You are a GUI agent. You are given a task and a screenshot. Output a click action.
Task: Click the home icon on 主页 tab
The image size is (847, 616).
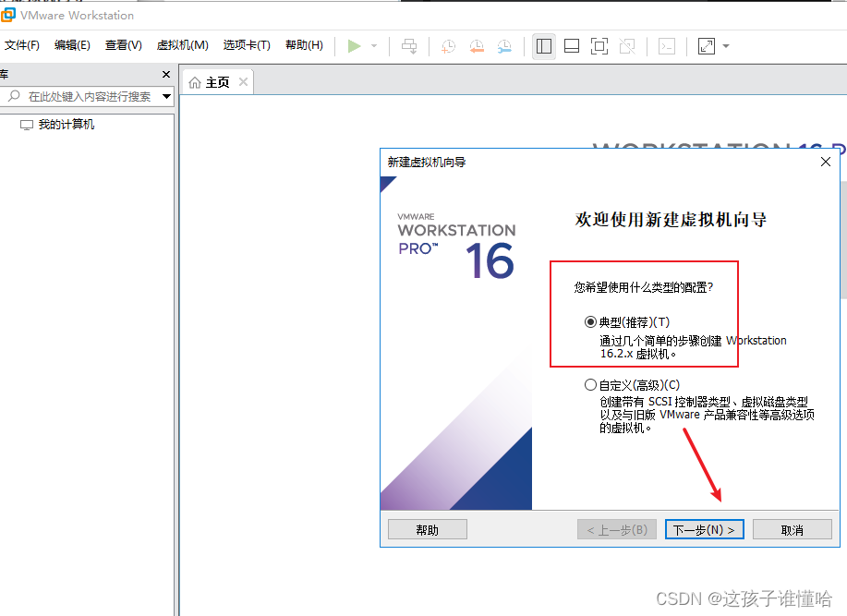click(195, 82)
